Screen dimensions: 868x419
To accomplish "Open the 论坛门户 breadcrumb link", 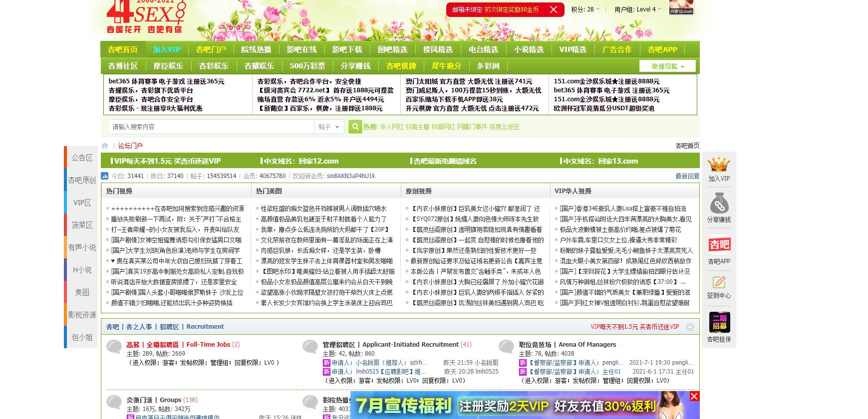I will click(130, 146).
